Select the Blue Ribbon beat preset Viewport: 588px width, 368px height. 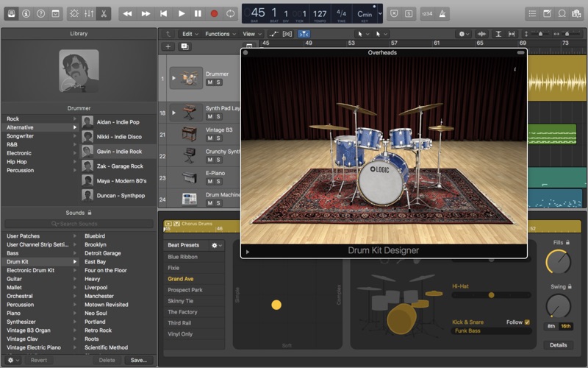pyautogui.click(x=194, y=257)
